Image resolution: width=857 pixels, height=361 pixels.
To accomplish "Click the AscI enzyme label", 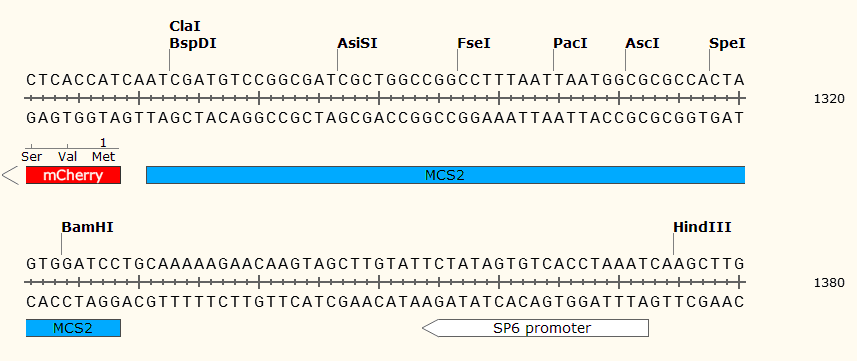I will pos(642,43).
